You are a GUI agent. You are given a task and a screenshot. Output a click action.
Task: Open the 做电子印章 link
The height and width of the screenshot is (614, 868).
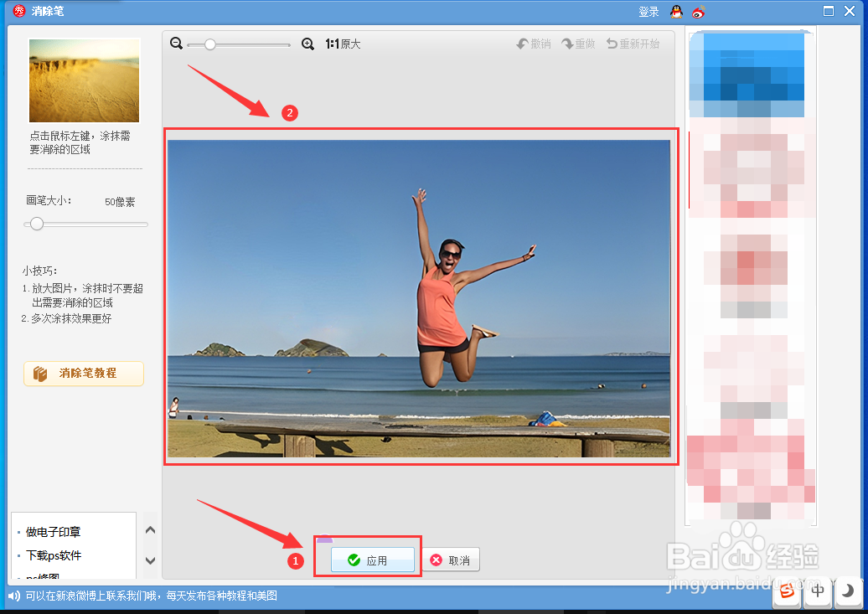(x=53, y=532)
